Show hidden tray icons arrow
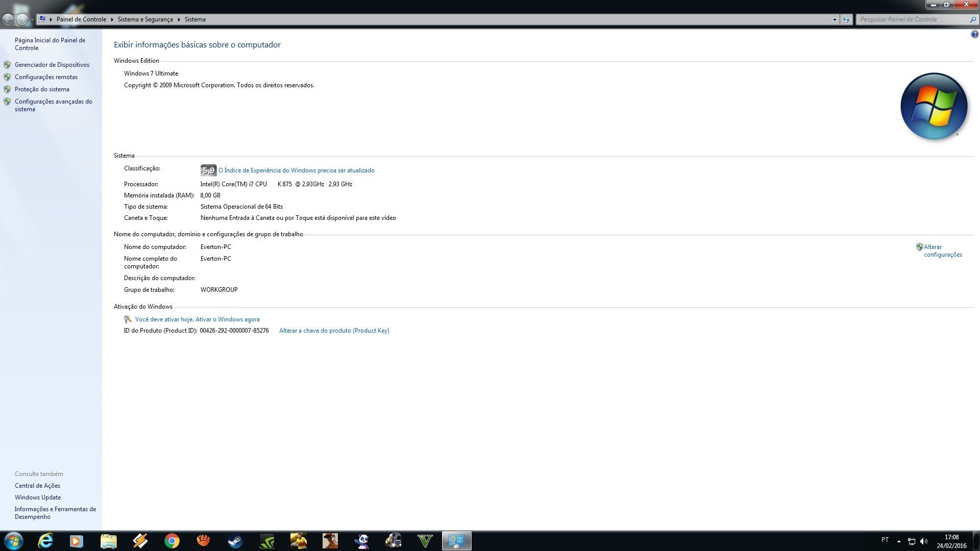Screen dimensions: 980x551 coord(899,541)
